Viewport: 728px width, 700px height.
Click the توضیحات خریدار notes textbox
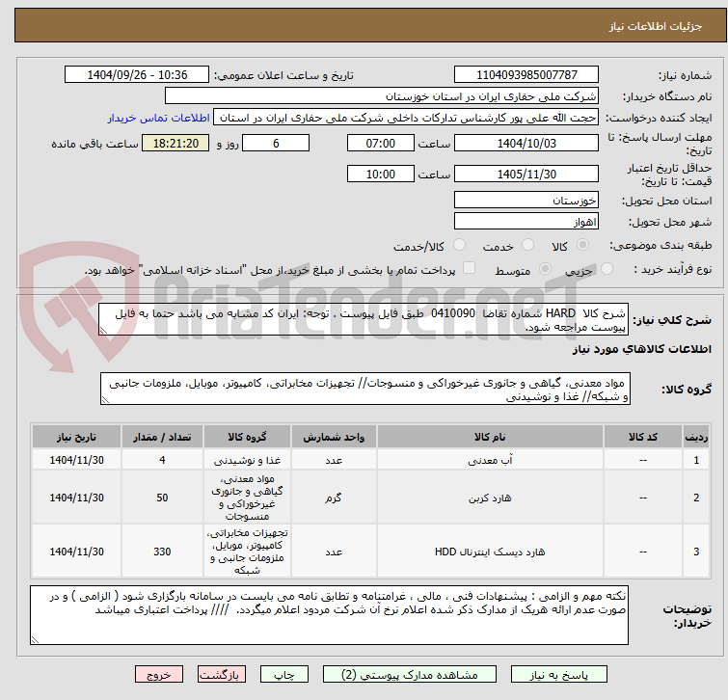pyautogui.click(x=329, y=615)
